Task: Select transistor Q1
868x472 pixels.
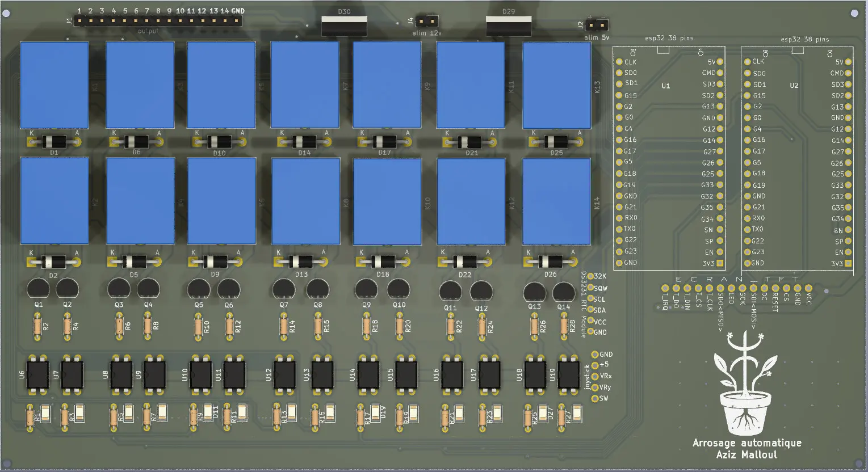Action: [38, 289]
